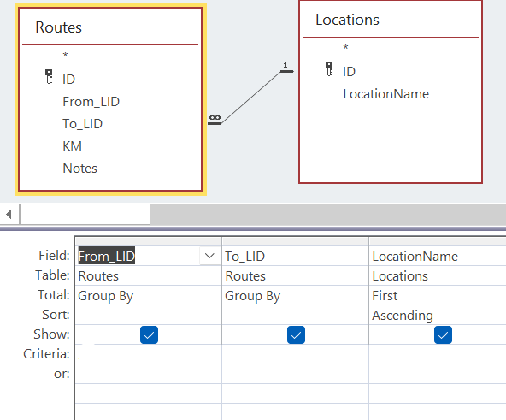Click the or cell under To_LID
506x420 pixels.
pos(295,374)
